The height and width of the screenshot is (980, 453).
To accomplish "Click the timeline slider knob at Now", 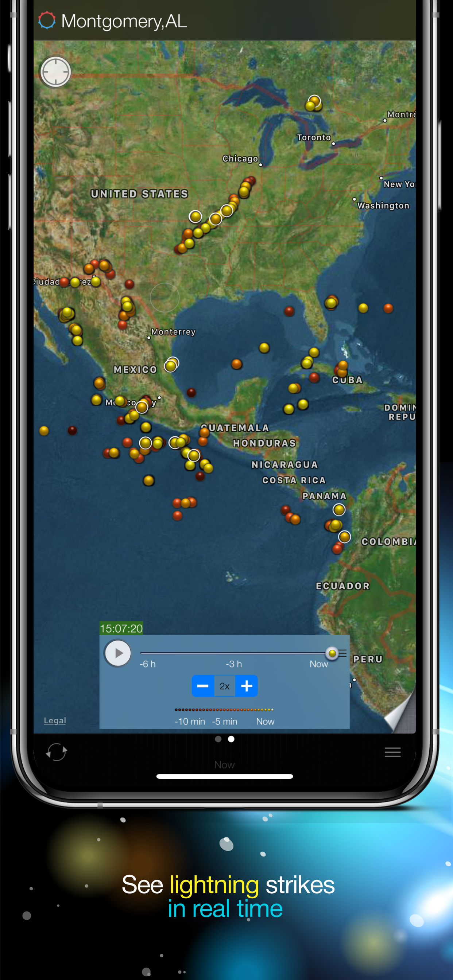I will pyautogui.click(x=332, y=653).
